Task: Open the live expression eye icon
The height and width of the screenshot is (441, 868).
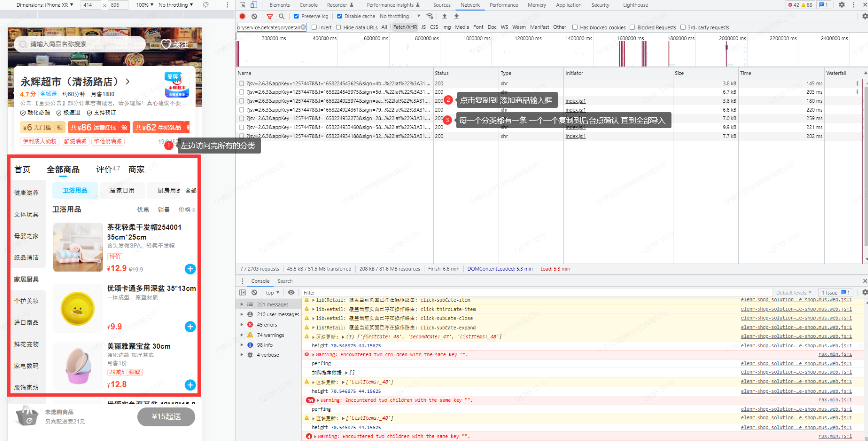Action: pyautogui.click(x=291, y=293)
